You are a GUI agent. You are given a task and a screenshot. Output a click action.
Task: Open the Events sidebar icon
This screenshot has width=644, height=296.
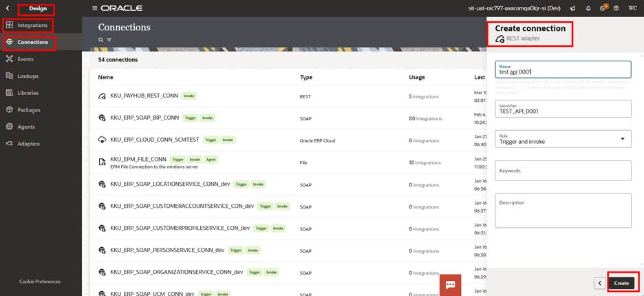point(10,59)
